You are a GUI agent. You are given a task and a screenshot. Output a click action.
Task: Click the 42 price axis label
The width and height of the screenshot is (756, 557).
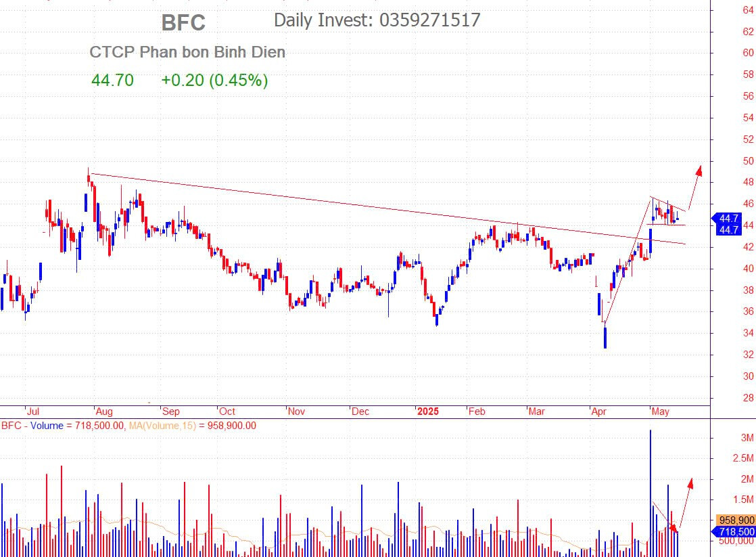[x=748, y=247]
